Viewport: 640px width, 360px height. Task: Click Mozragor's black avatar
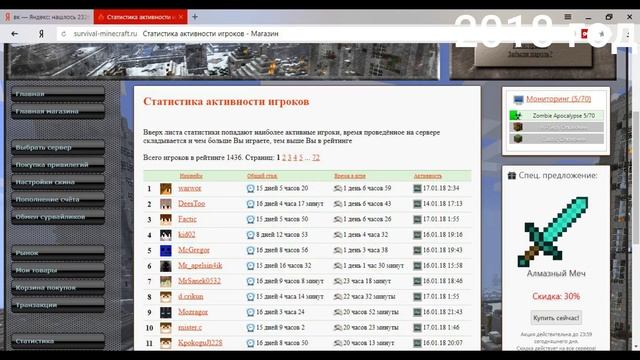(166, 312)
